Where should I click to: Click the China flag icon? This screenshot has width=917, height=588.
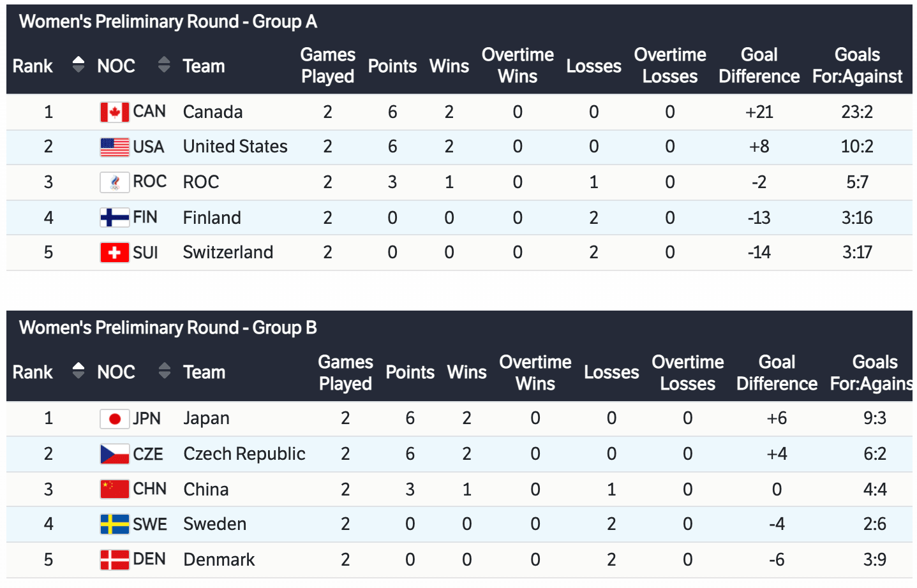114,489
